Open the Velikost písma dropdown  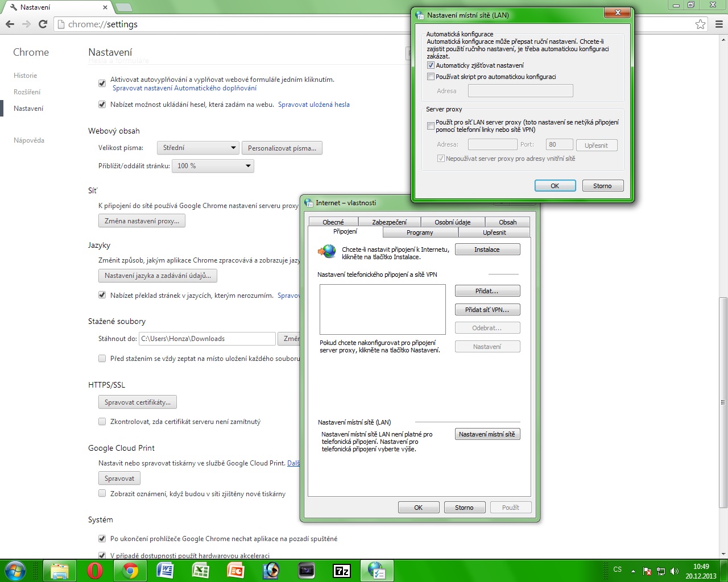(x=197, y=148)
